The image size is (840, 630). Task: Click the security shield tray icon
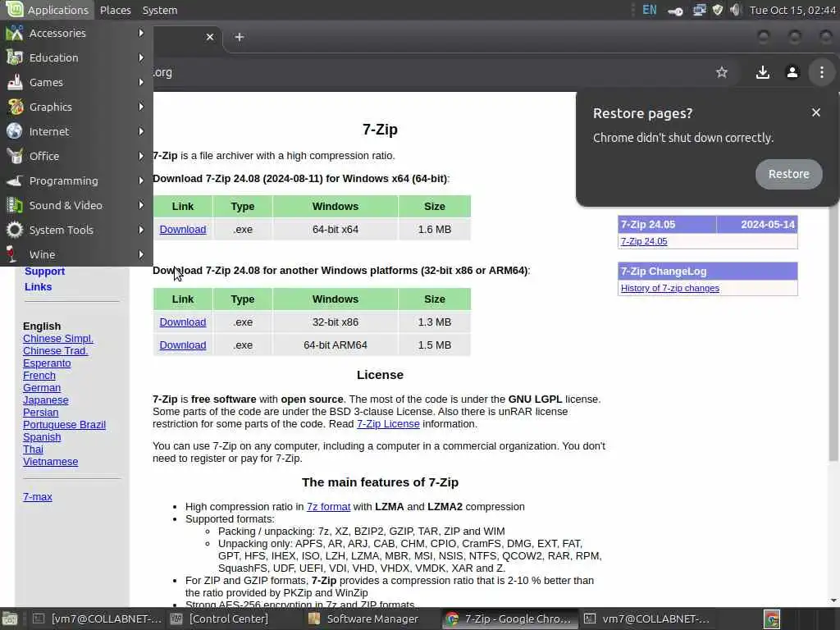718,10
